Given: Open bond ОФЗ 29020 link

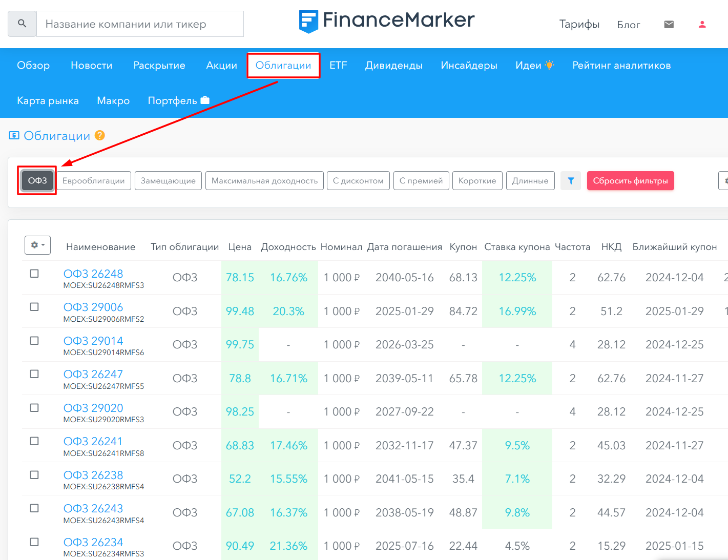Looking at the screenshot, I should pyautogui.click(x=93, y=408).
